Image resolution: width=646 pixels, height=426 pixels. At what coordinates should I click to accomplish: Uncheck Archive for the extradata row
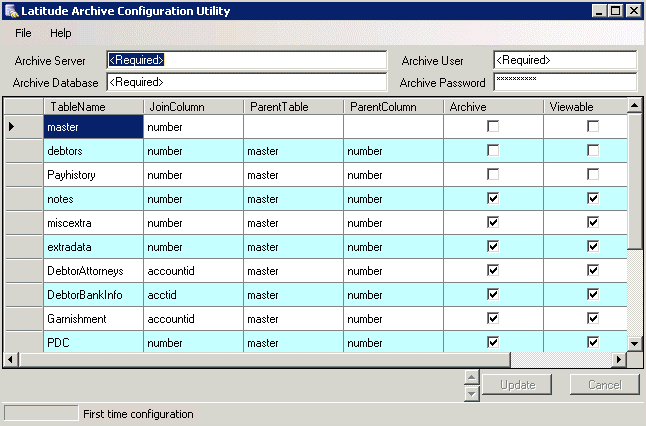pyautogui.click(x=493, y=246)
